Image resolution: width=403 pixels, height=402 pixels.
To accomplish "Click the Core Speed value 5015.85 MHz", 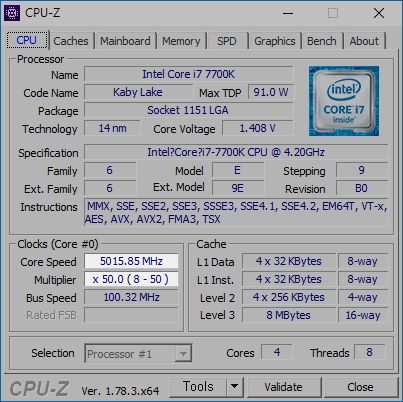I will [x=131, y=261].
